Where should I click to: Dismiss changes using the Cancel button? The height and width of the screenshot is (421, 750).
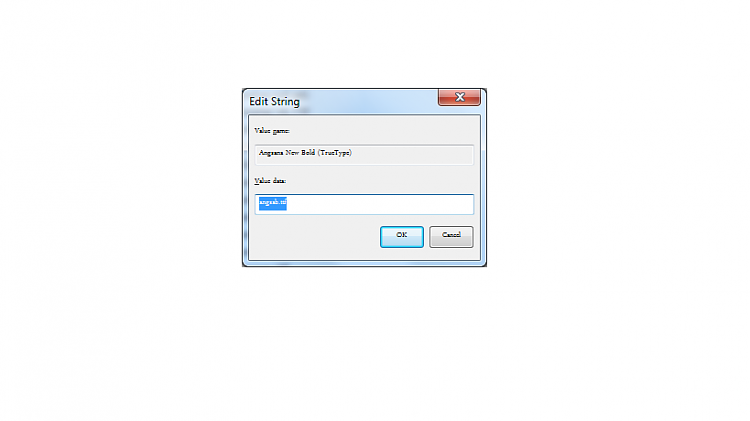[x=451, y=237]
